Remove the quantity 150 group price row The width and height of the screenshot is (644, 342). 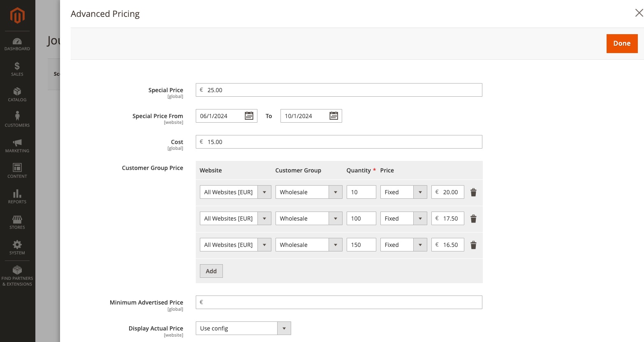(x=473, y=245)
